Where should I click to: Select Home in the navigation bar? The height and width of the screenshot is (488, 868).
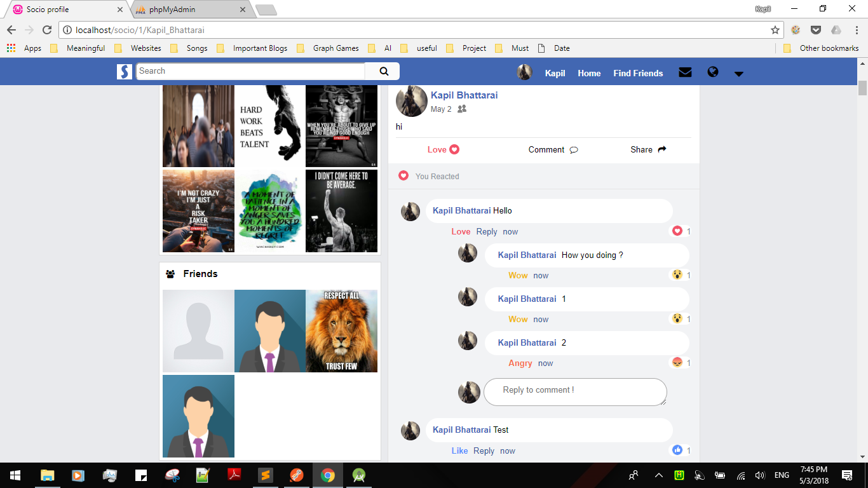[x=588, y=73]
